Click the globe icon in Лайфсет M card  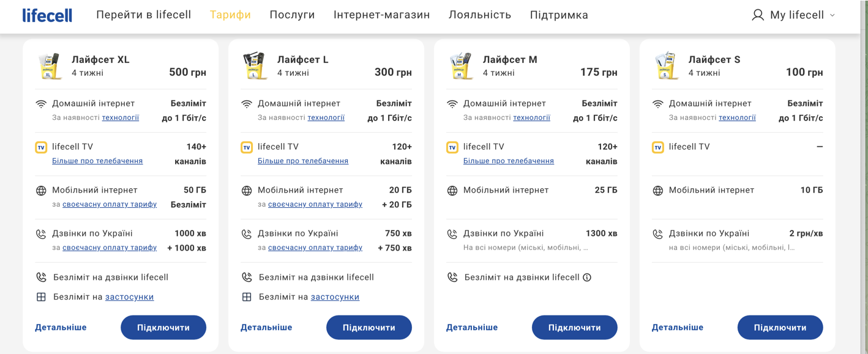452,191
